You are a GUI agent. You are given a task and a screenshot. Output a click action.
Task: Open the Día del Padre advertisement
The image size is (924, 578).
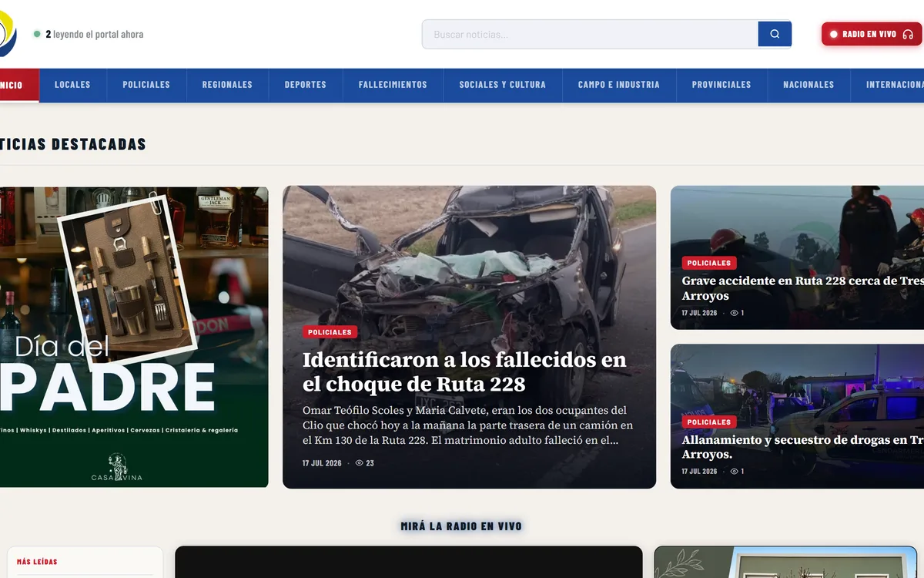pyautogui.click(x=134, y=337)
